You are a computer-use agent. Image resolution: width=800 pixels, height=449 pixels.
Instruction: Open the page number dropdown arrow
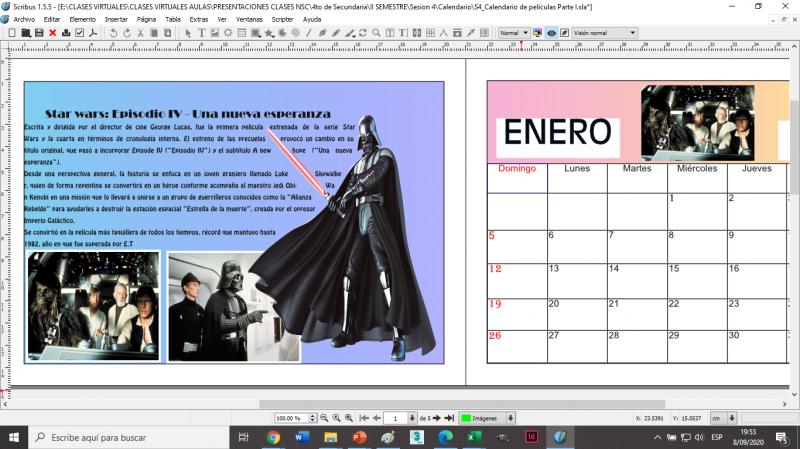pos(412,418)
